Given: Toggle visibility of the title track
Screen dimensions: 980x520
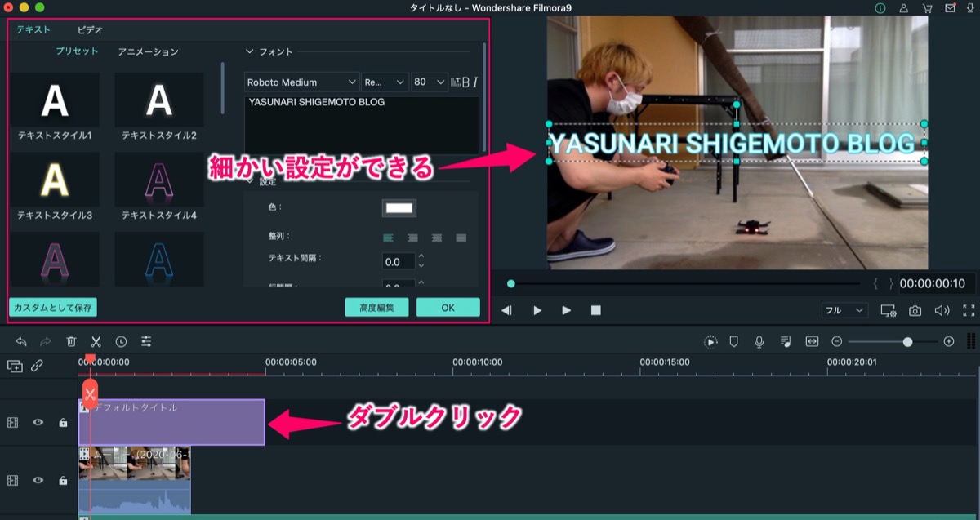Looking at the screenshot, I should pyautogui.click(x=38, y=423).
